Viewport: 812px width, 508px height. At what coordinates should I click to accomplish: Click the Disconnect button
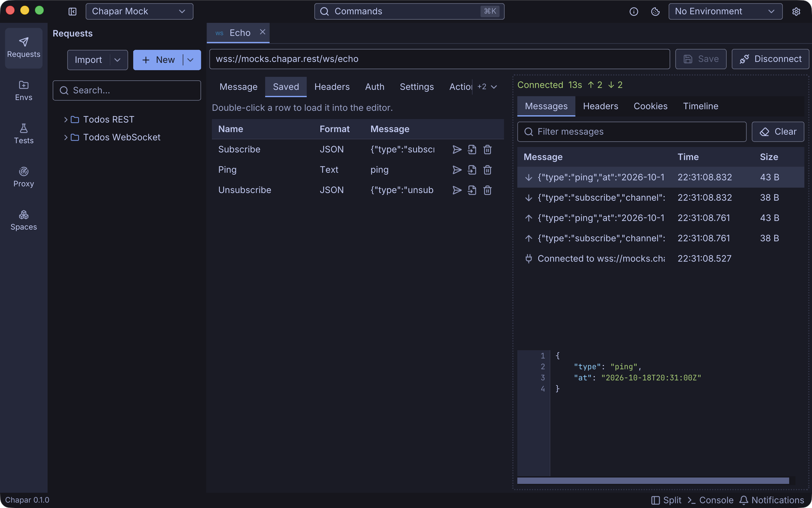tap(770, 59)
